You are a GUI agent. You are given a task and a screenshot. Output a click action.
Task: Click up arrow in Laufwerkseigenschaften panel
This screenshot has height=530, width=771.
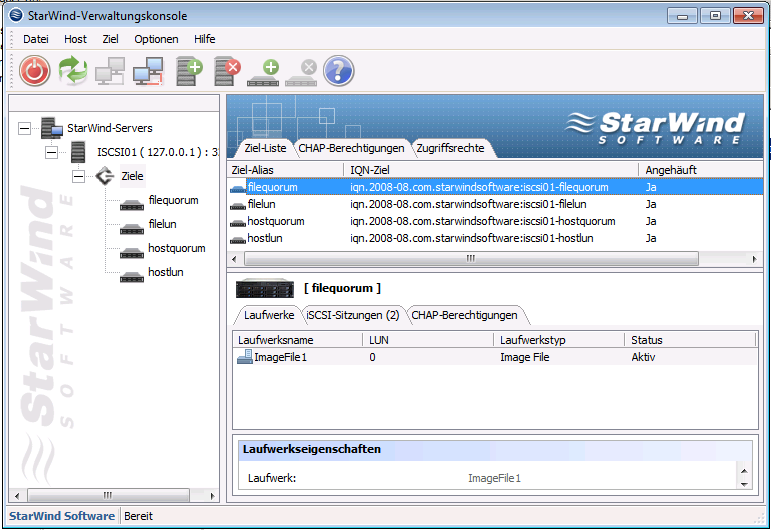point(744,471)
